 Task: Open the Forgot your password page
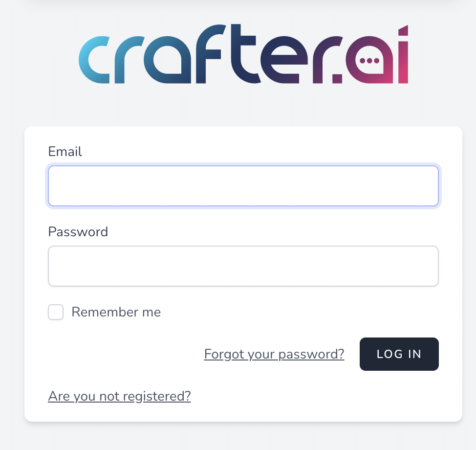pos(274,354)
